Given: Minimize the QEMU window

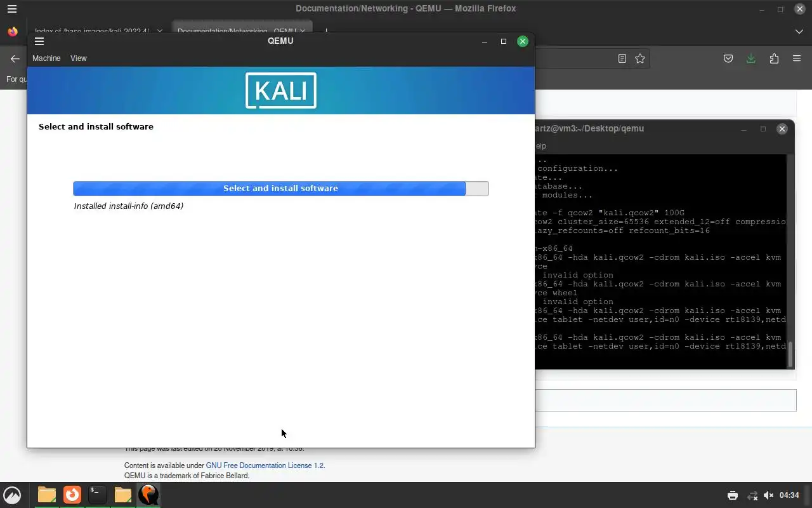Looking at the screenshot, I should pos(485,41).
